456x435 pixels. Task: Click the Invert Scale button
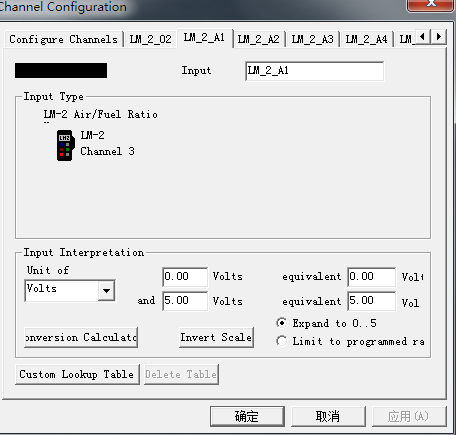point(216,337)
